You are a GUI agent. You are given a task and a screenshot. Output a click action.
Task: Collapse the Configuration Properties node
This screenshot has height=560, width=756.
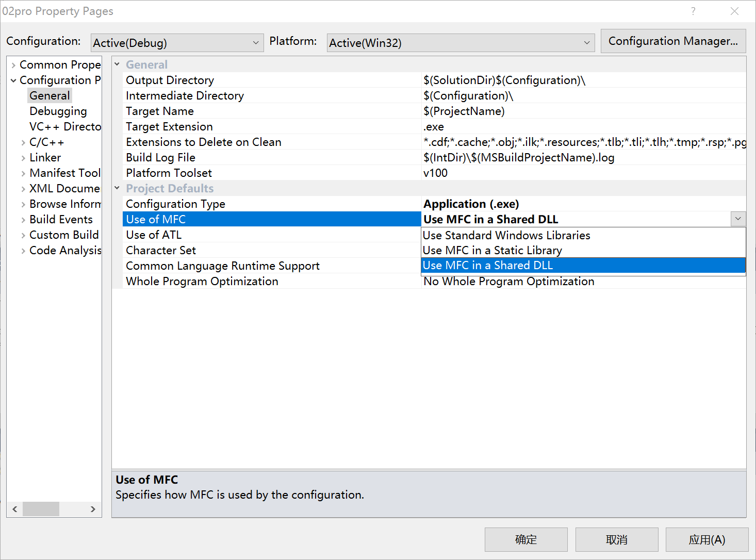coord(13,80)
